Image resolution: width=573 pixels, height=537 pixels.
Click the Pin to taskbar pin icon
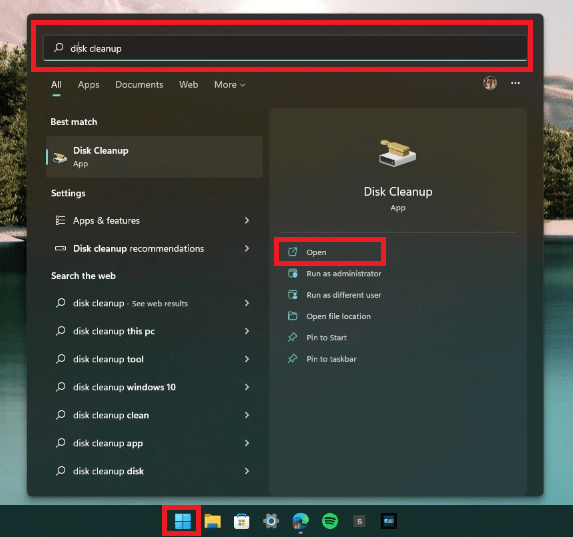pos(292,359)
